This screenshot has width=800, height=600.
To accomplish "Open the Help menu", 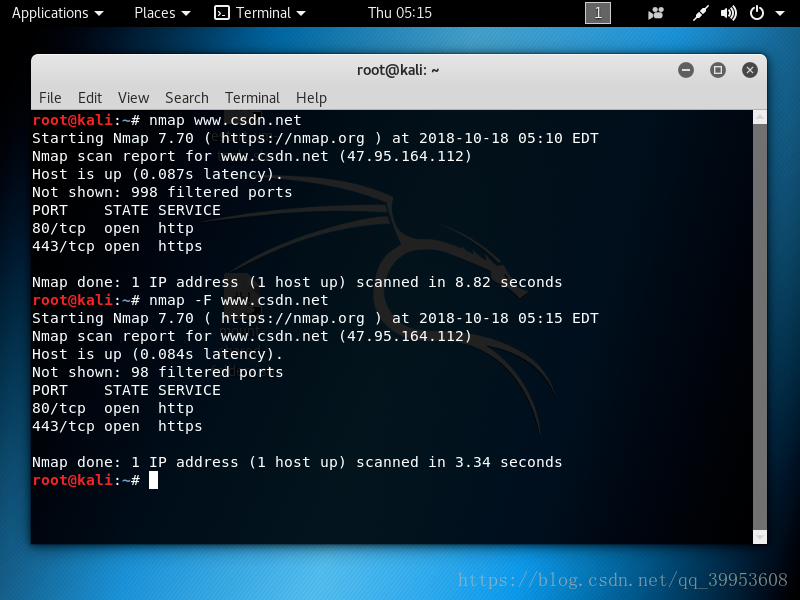I will tap(311, 97).
